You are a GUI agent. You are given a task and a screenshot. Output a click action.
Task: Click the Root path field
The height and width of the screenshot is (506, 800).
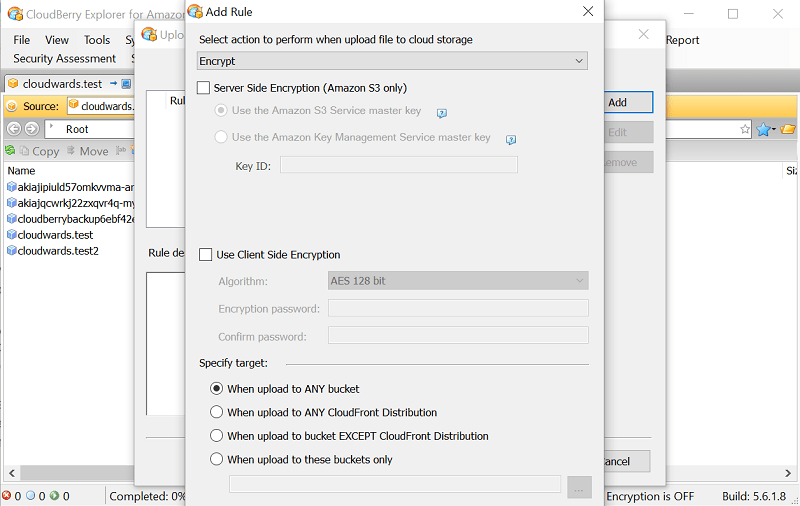click(x=89, y=129)
